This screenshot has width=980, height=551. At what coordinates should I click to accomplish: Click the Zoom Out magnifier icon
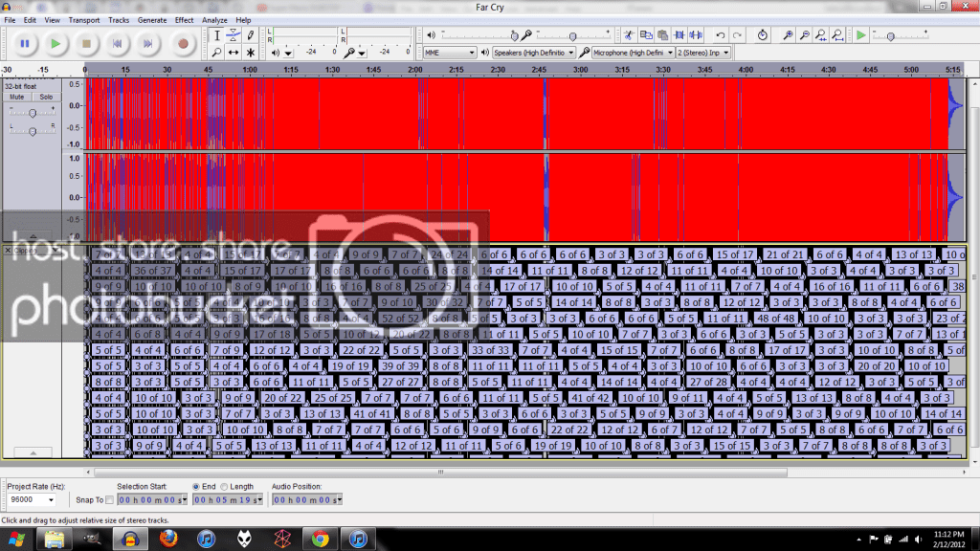point(804,35)
